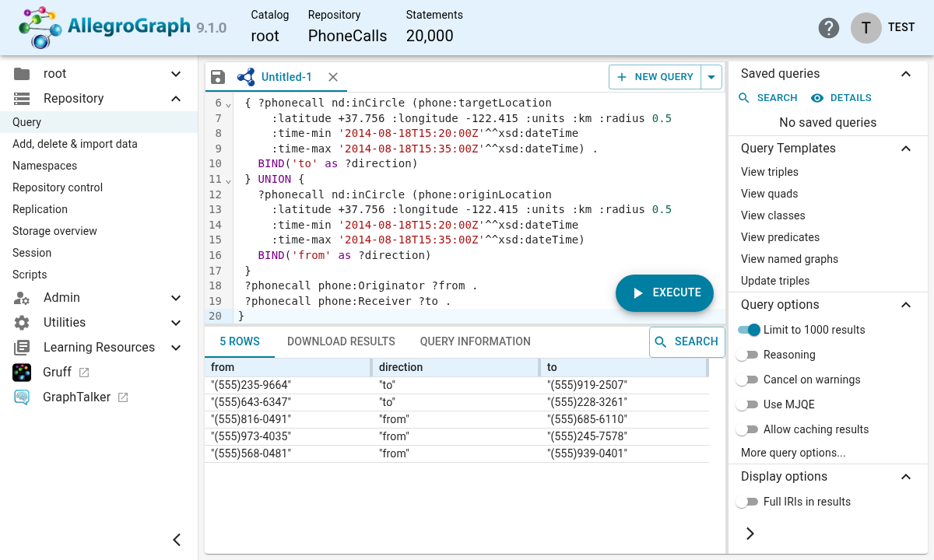Click the save query disk icon
Viewport: 934px width, 560px height.
218,77
